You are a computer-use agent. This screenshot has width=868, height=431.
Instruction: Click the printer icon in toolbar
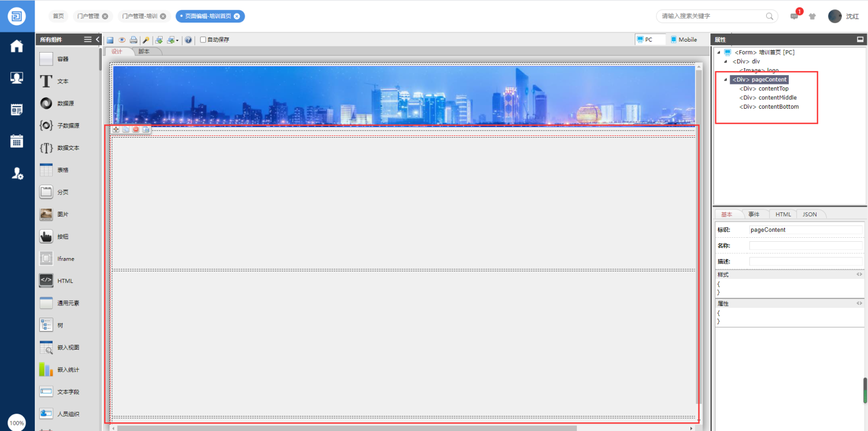134,40
